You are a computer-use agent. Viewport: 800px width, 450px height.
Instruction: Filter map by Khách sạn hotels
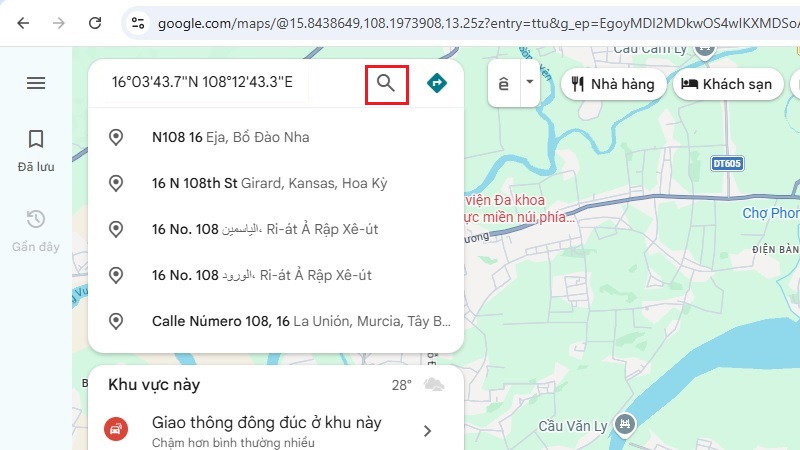coord(728,84)
